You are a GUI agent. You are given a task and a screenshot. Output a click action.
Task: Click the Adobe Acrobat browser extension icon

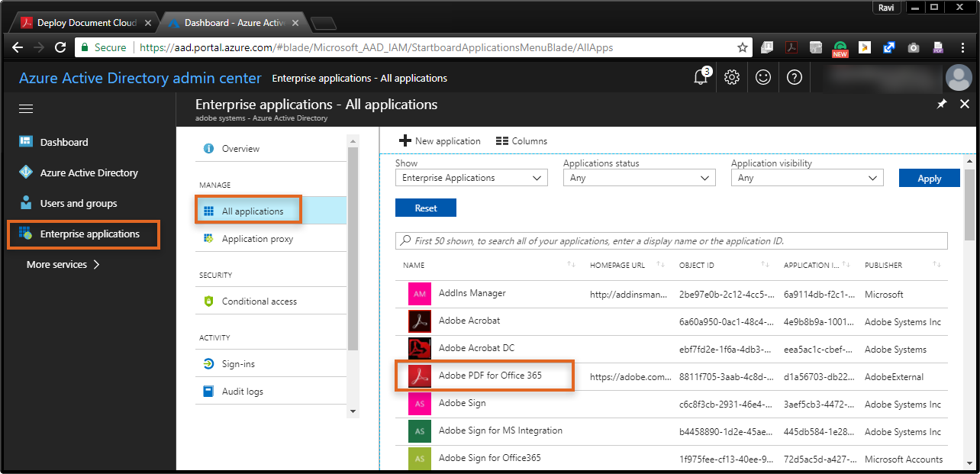pyautogui.click(x=792, y=47)
